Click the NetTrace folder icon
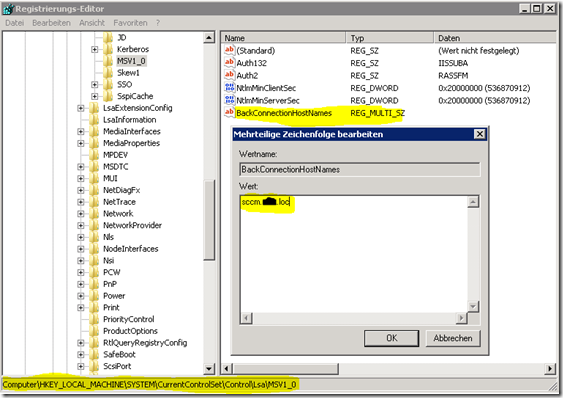The height and width of the screenshot is (398, 563). click(x=94, y=202)
